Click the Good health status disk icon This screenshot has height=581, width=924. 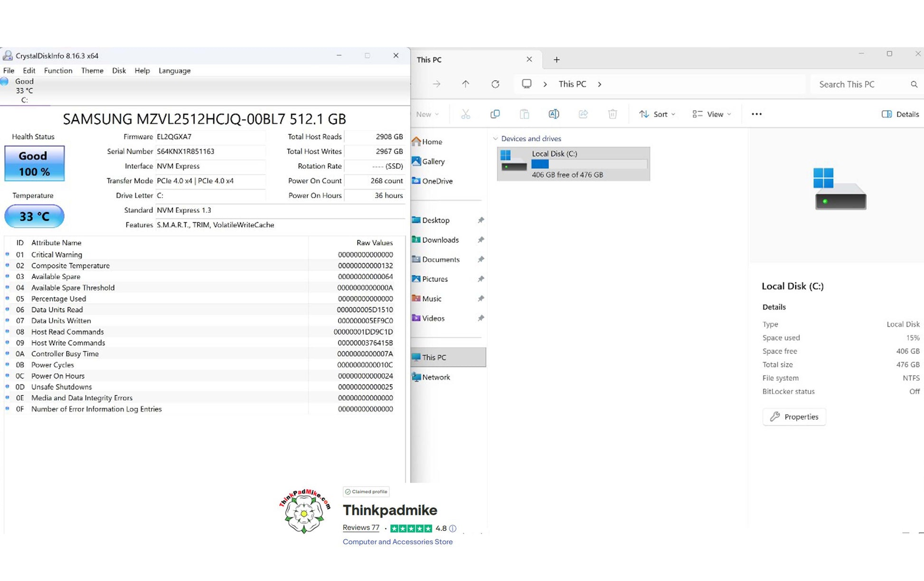click(x=5, y=81)
